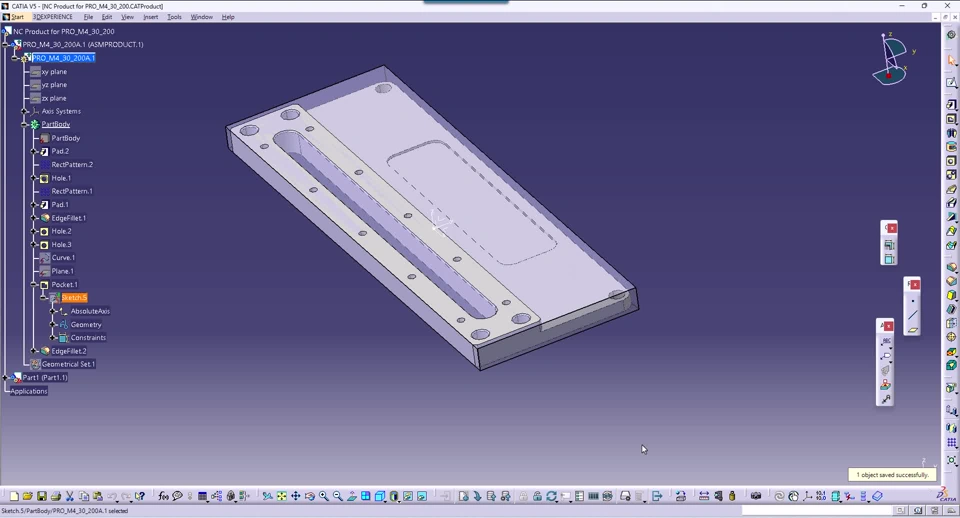Open the Edit menu
The width and height of the screenshot is (960, 518).
pyautogui.click(x=107, y=17)
